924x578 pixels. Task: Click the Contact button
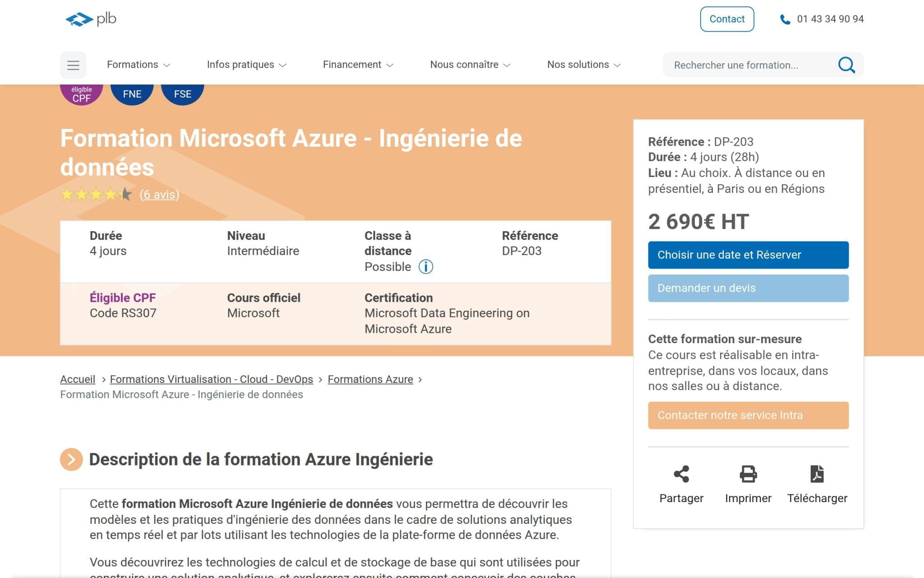[x=727, y=19]
